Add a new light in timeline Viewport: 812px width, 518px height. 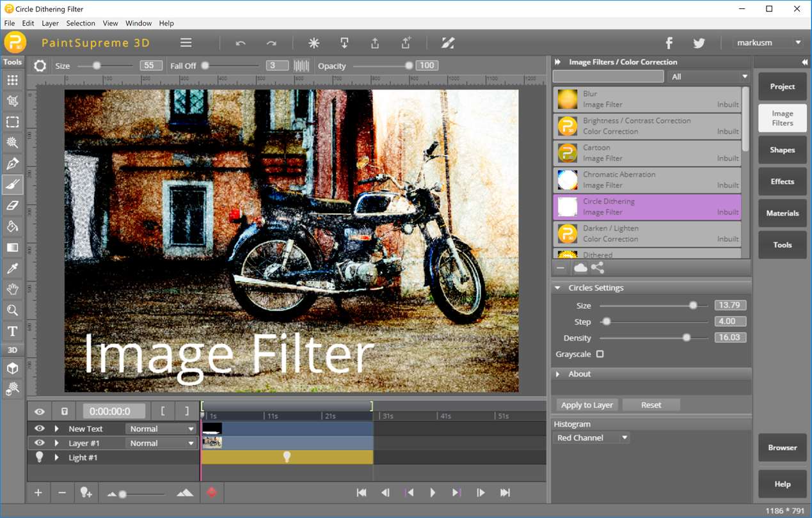point(85,492)
